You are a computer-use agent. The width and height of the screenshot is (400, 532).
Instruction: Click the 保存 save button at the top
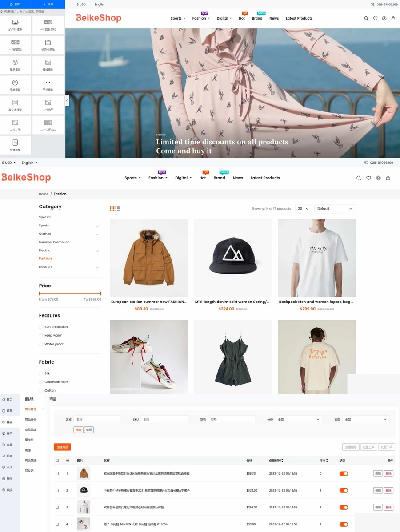(x=49, y=4)
